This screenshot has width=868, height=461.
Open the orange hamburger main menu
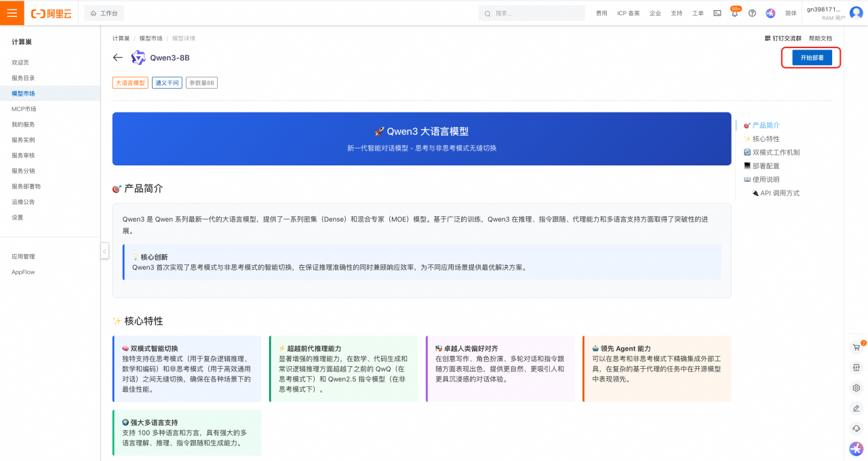(12, 13)
